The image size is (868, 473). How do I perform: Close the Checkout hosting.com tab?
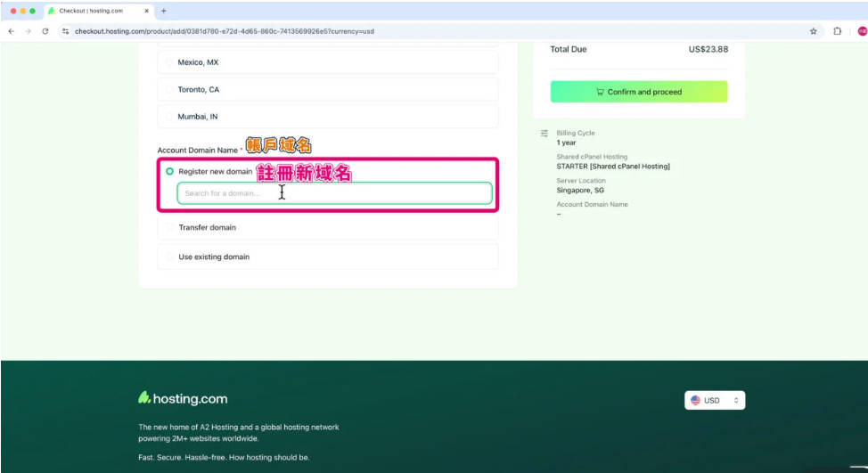(x=147, y=11)
